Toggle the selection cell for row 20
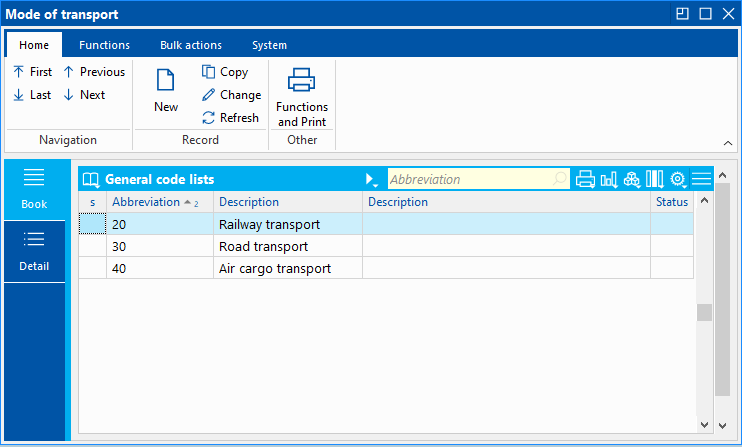 pos(92,224)
